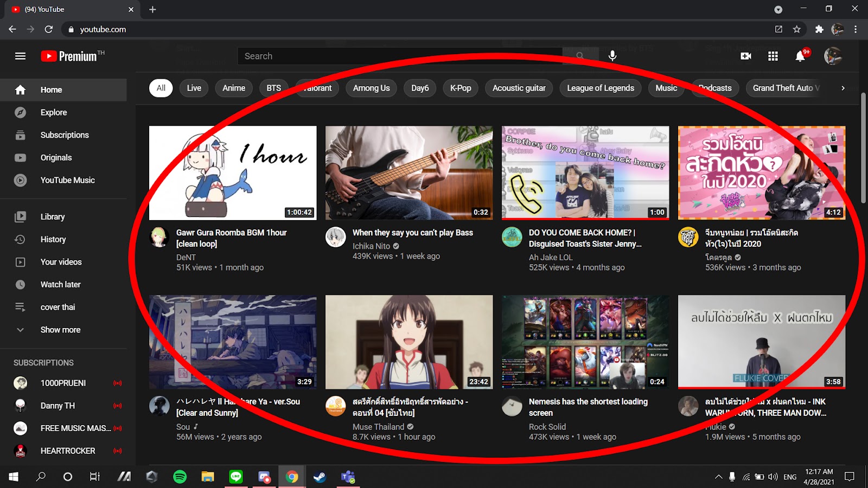Select the Day6 filter chip
The height and width of the screenshot is (488, 868).
(x=420, y=88)
